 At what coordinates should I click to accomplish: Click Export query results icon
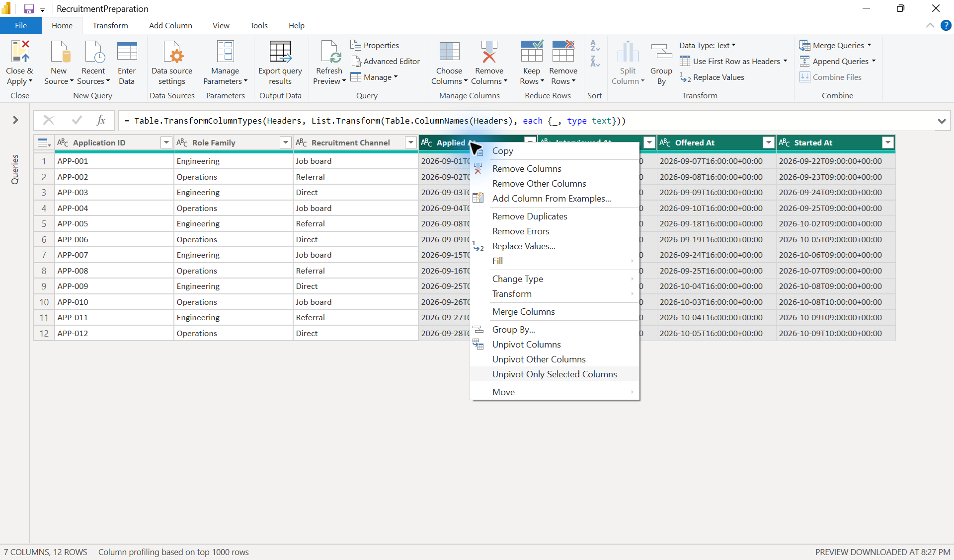(x=280, y=52)
